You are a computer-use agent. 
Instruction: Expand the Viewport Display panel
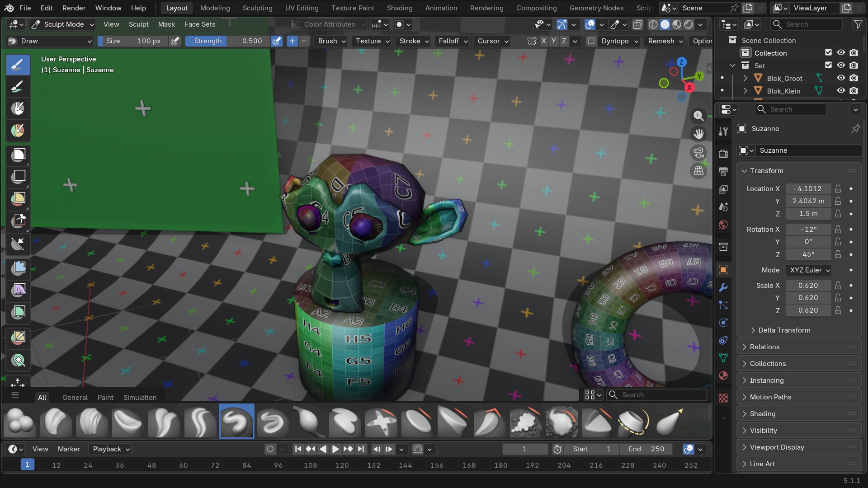click(x=799, y=447)
